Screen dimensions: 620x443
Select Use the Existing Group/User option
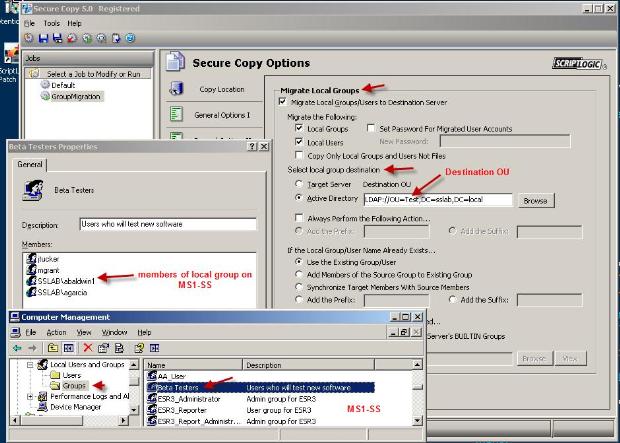[x=299, y=262]
